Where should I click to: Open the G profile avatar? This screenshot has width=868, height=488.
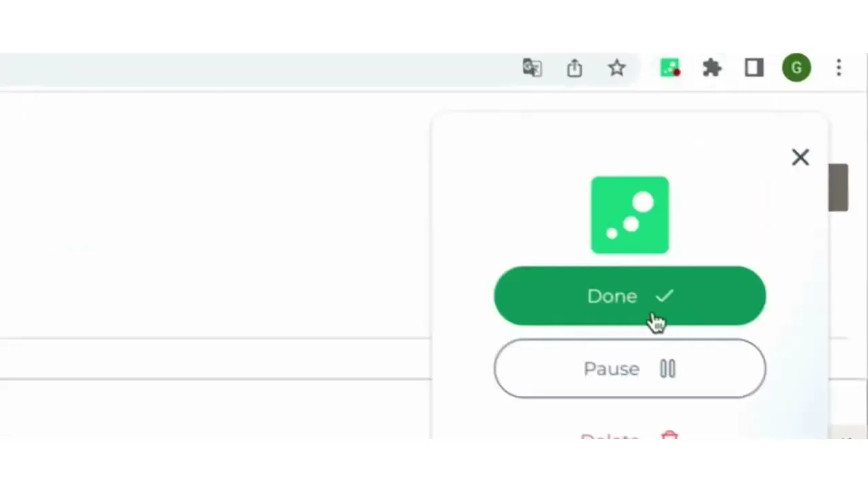point(797,68)
